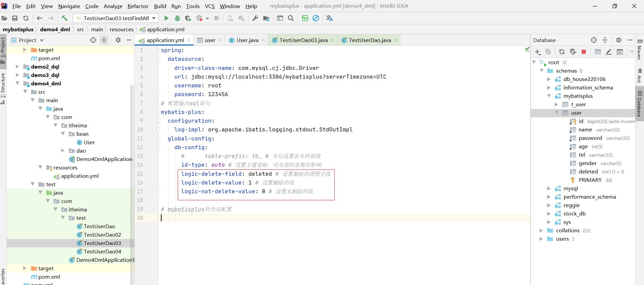Toggle the Database tool window stripe button
This screenshot has height=285, width=644.
tap(640, 104)
